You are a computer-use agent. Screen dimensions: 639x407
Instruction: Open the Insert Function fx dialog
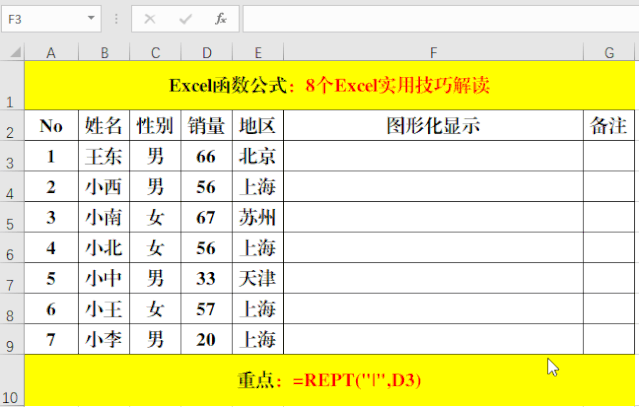tap(220, 19)
